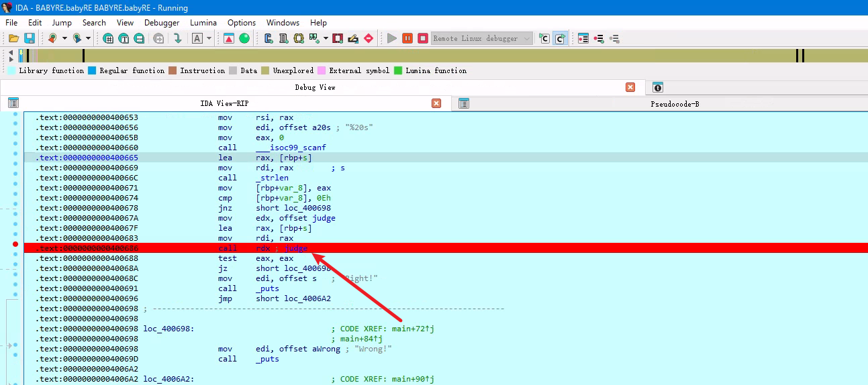
Task: Toggle the highlighted source-level debugging C button
Action: click(x=560, y=38)
